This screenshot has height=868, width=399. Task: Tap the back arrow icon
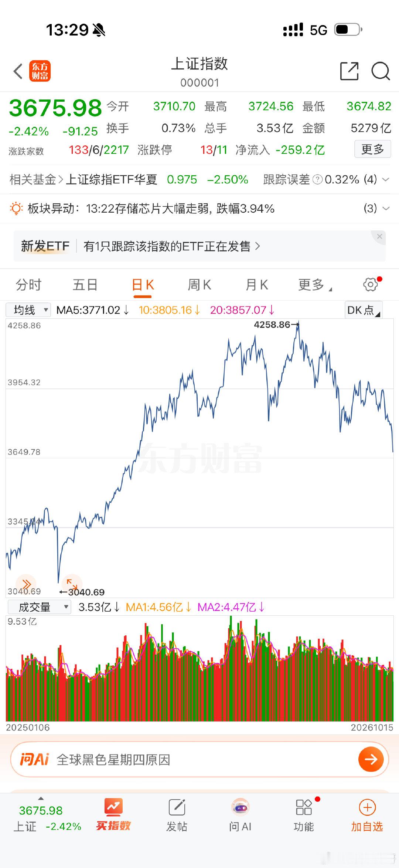(18, 71)
